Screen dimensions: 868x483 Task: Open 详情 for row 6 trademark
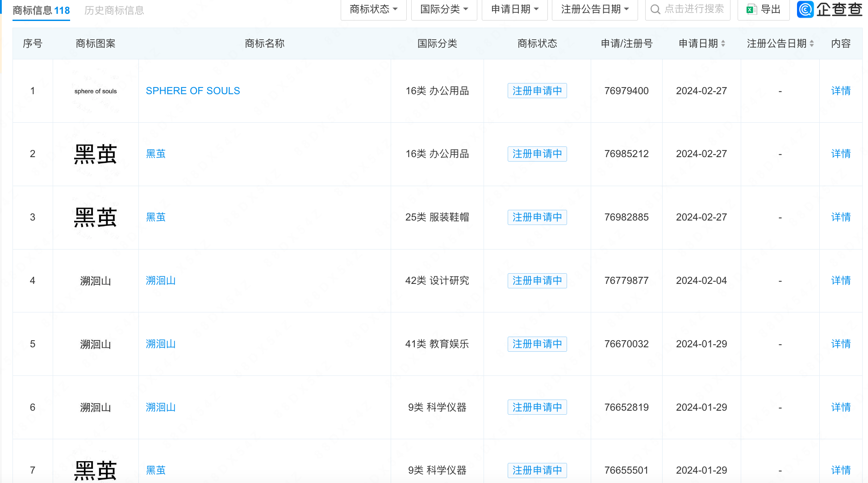tap(840, 407)
